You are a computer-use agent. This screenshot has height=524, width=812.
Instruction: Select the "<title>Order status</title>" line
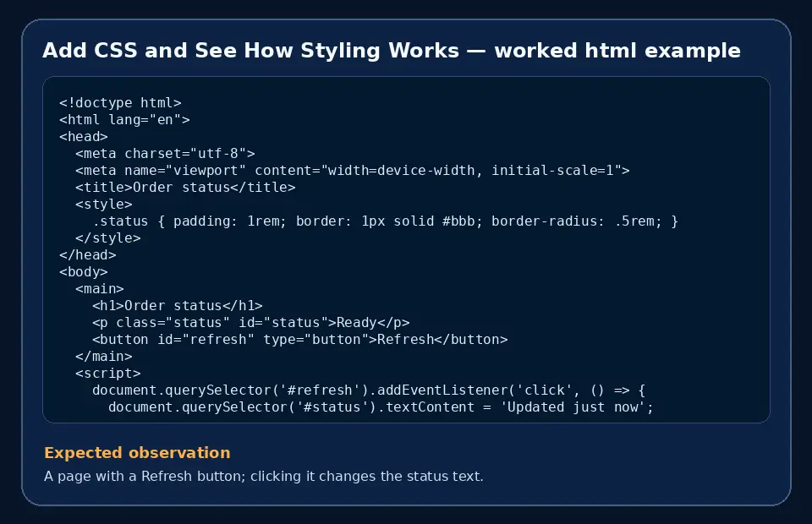[x=185, y=188]
